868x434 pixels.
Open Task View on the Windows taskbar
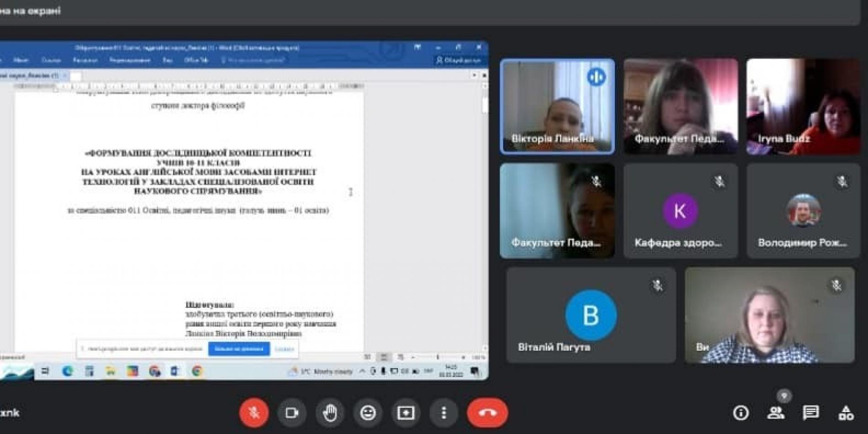pyautogui.click(x=45, y=371)
